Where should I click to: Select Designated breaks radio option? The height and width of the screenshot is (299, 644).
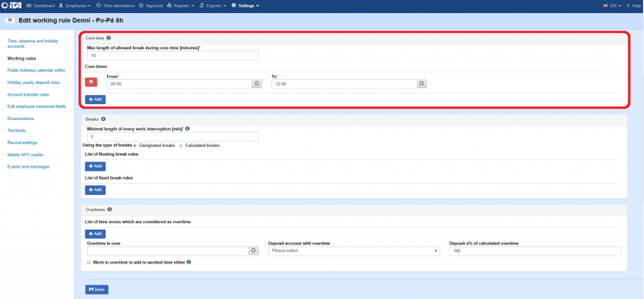pos(135,146)
